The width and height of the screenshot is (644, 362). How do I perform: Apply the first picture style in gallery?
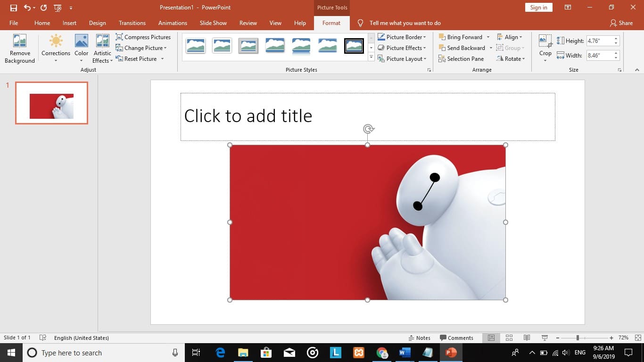tap(196, 46)
